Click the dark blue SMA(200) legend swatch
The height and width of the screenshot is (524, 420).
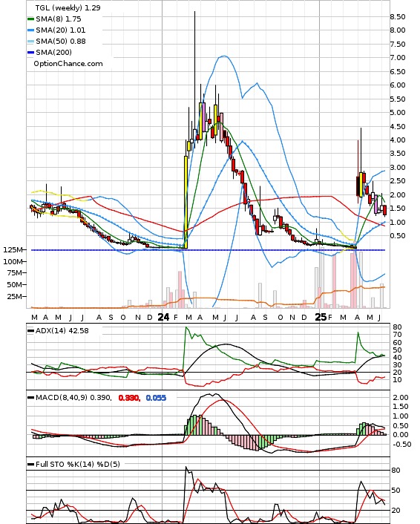(30, 53)
